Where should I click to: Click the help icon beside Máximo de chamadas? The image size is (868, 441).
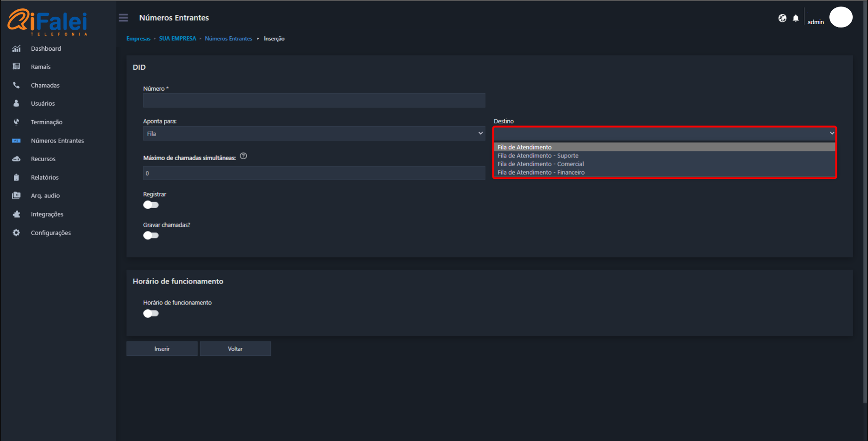coord(243,156)
